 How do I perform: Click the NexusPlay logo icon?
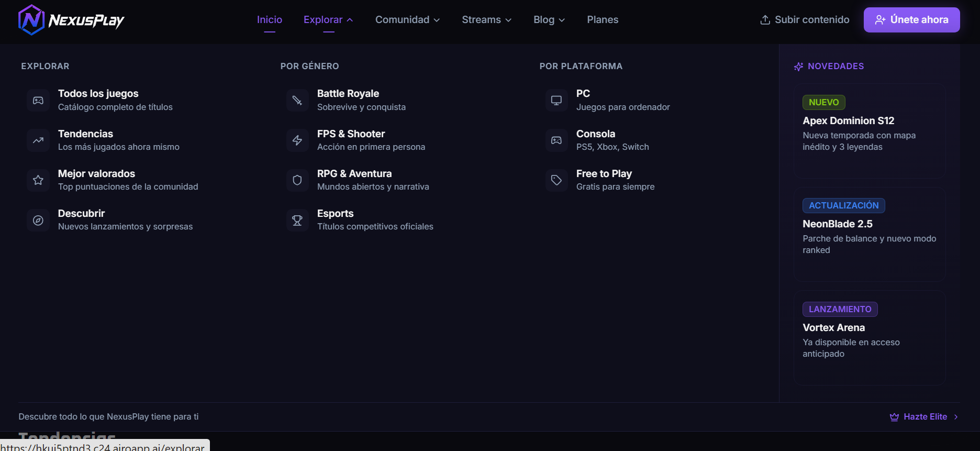(x=31, y=20)
